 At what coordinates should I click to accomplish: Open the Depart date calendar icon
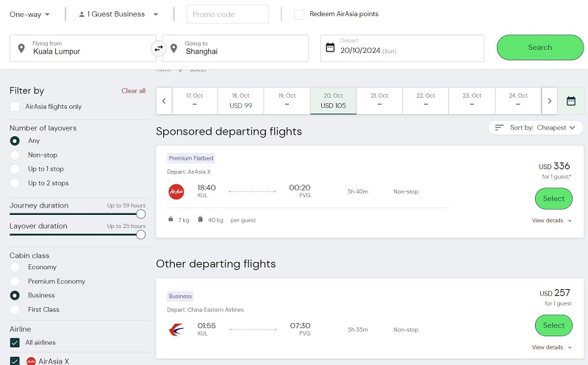click(330, 48)
